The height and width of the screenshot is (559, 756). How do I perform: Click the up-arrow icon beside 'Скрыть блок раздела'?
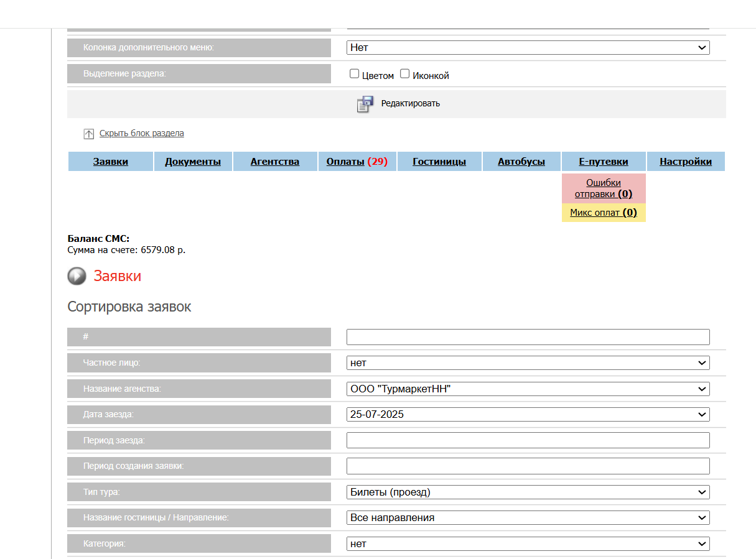point(88,134)
